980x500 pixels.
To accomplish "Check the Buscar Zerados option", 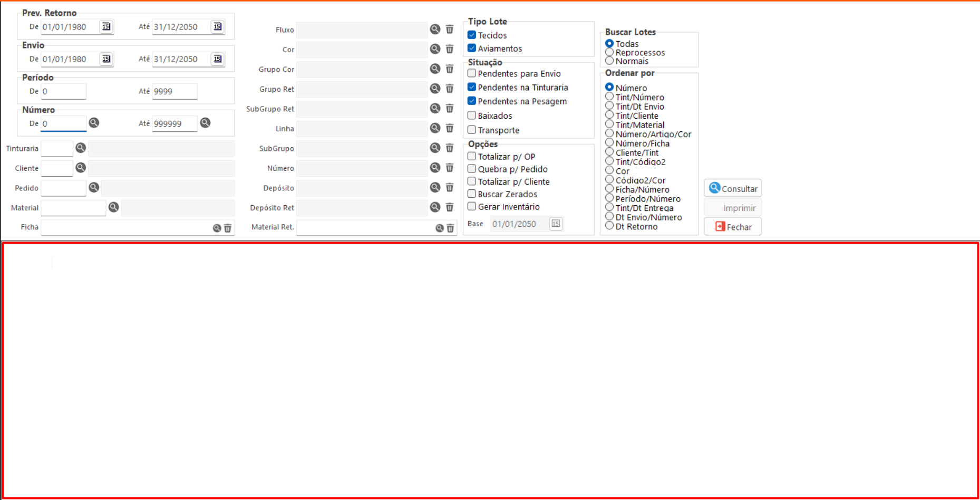I will (x=472, y=194).
